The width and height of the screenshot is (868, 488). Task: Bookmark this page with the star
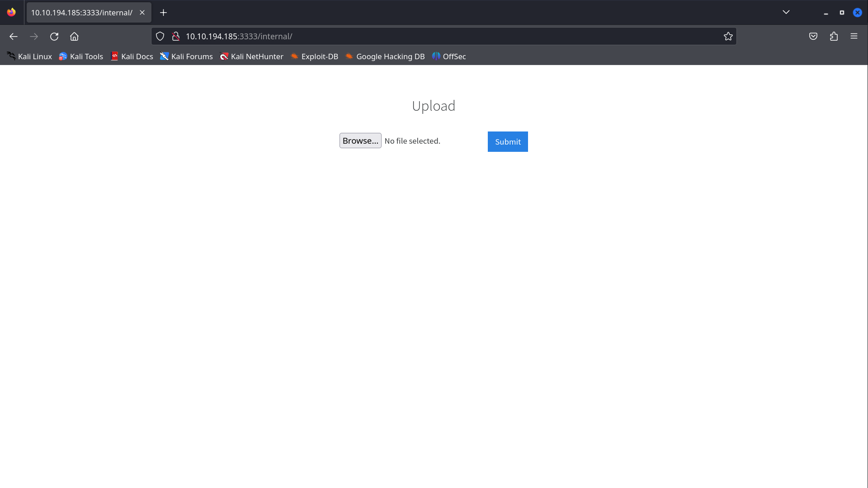tap(728, 37)
